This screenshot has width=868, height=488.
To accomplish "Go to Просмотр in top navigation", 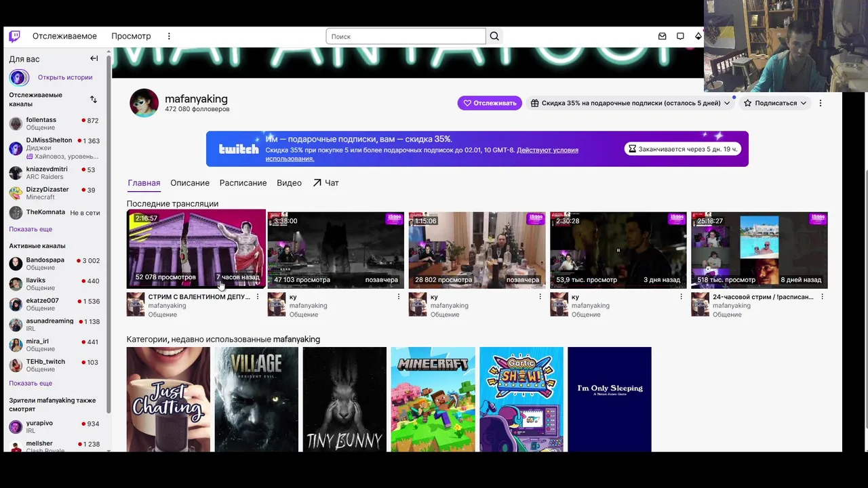I will (x=131, y=36).
